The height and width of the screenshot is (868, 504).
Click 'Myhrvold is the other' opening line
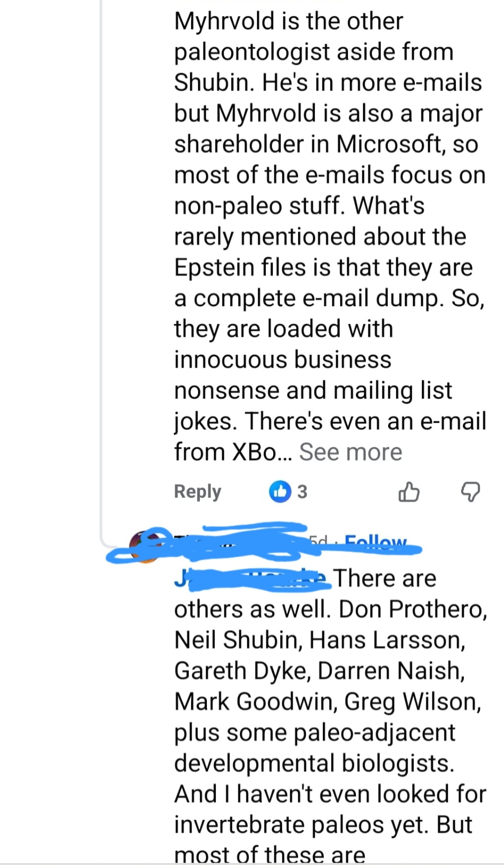(x=288, y=21)
